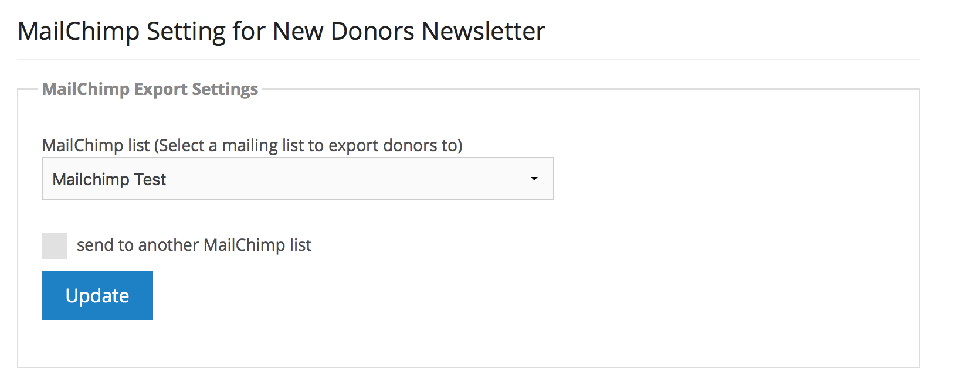Expand the mailing list selector via its arrow

click(534, 179)
